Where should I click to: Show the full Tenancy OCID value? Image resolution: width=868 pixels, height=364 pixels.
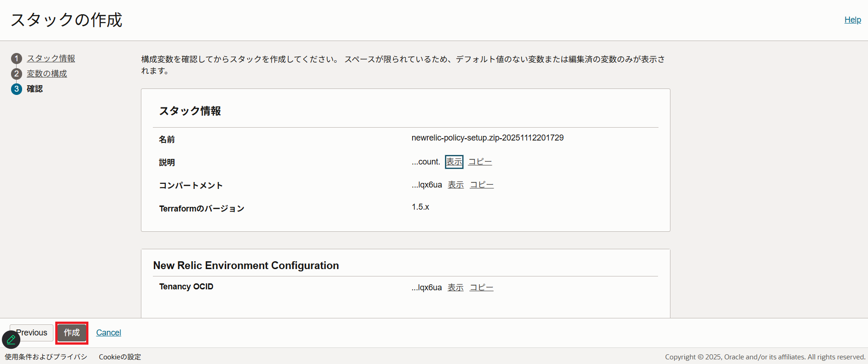(455, 288)
